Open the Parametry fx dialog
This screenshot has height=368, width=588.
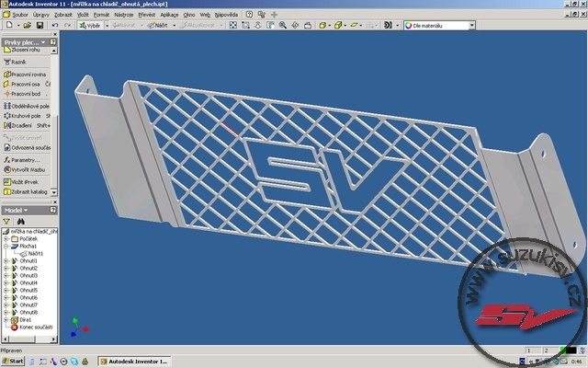click(22, 160)
